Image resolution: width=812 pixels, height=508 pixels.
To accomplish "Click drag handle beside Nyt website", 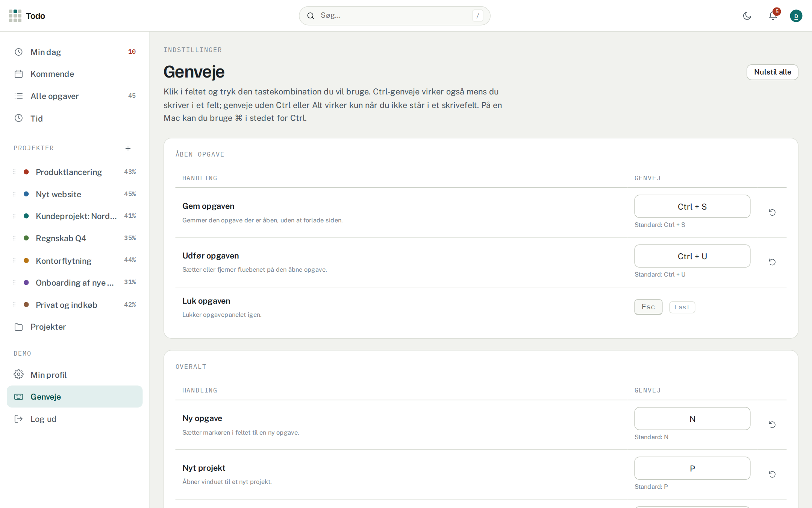I will (14, 194).
